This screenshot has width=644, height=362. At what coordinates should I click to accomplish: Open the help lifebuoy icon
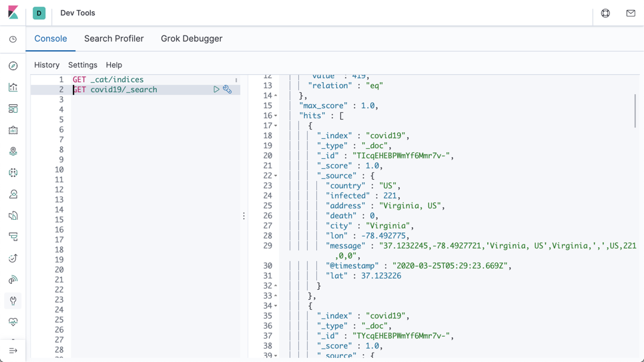[x=605, y=13]
